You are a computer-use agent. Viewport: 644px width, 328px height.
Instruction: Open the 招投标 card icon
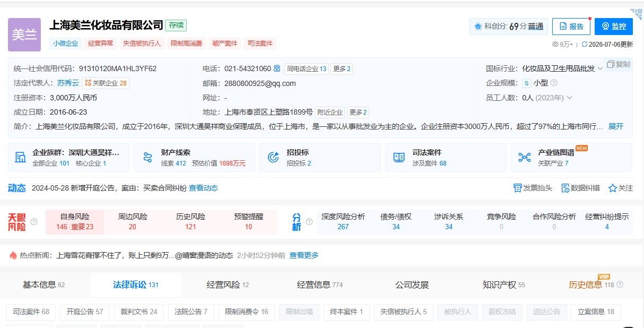(x=274, y=157)
